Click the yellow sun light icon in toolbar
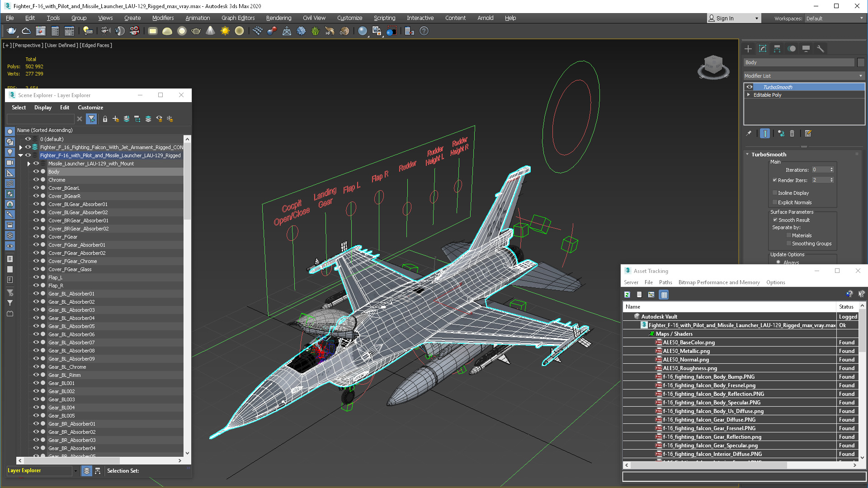Screen dimensions: 868x488 225,31
